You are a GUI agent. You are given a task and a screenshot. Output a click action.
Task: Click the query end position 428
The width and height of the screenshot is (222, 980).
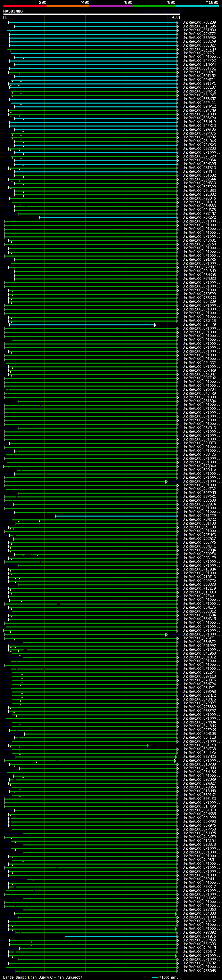pos(175,17)
